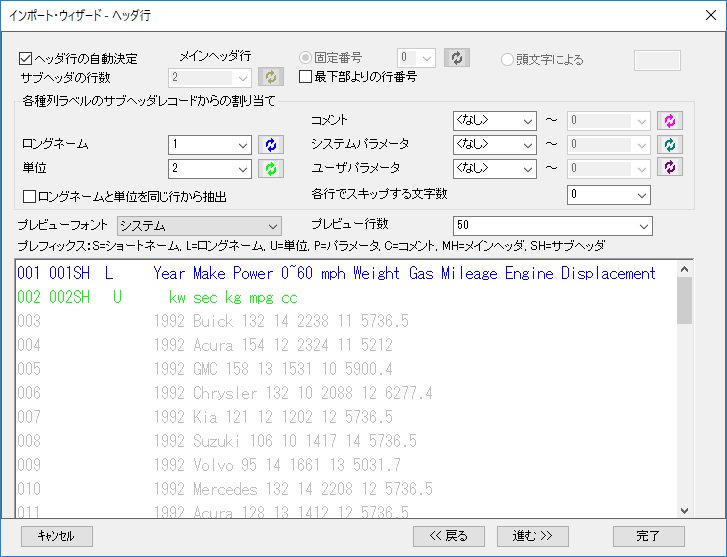The width and height of the screenshot is (727, 557).
Task: Open サブヘッダの行数 dropdown
Action: click(210, 77)
